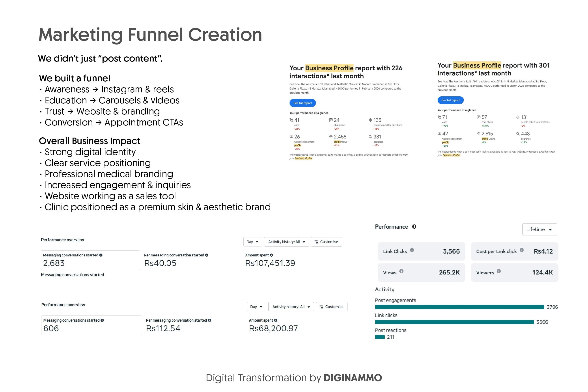
Task: Open See full report for 226 interactions
Action: coord(302,103)
